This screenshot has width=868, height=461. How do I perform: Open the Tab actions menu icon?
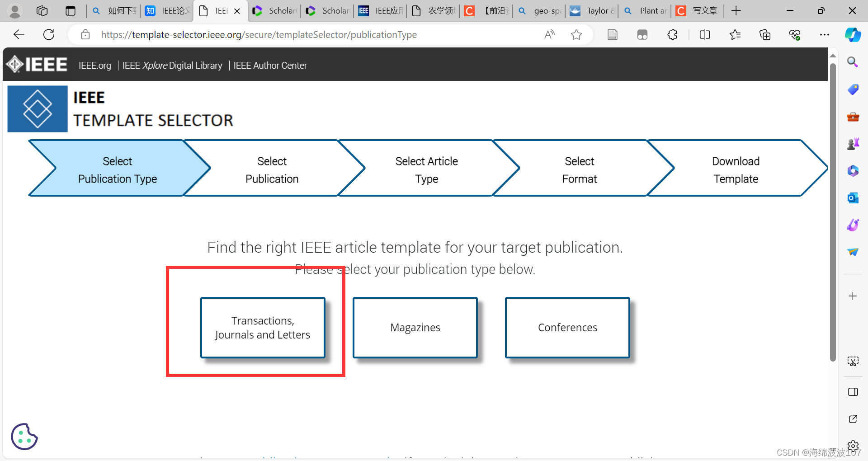(71, 11)
